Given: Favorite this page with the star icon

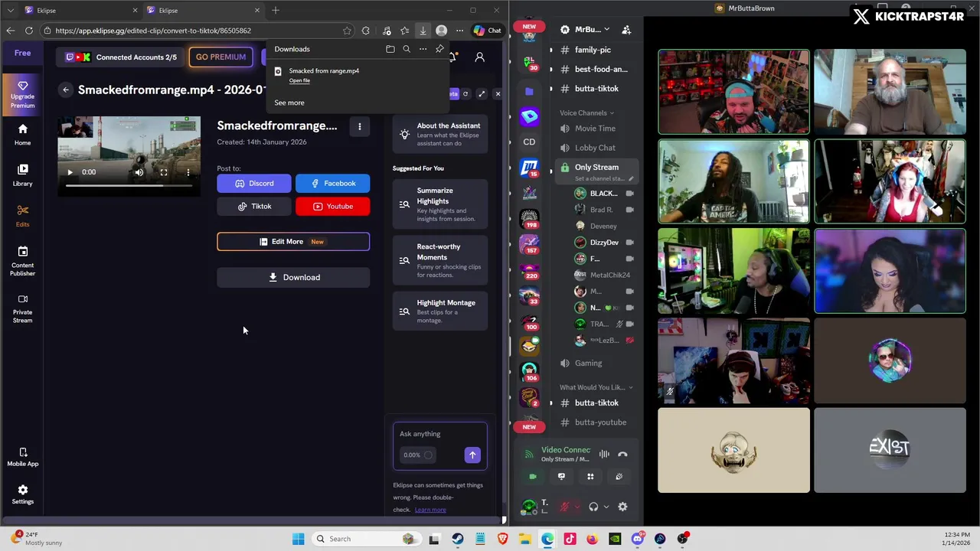Looking at the screenshot, I should click(347, 31).
